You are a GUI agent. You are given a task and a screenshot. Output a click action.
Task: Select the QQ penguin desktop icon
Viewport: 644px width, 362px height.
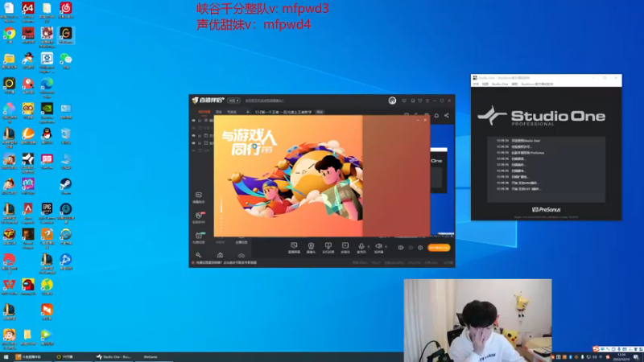tap(47, 134)
